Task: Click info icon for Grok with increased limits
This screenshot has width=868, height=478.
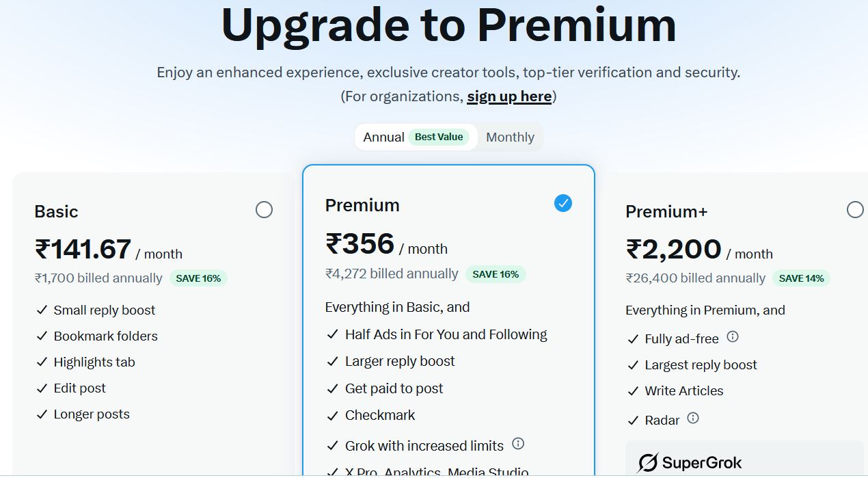Action: (x=518, y=444)
